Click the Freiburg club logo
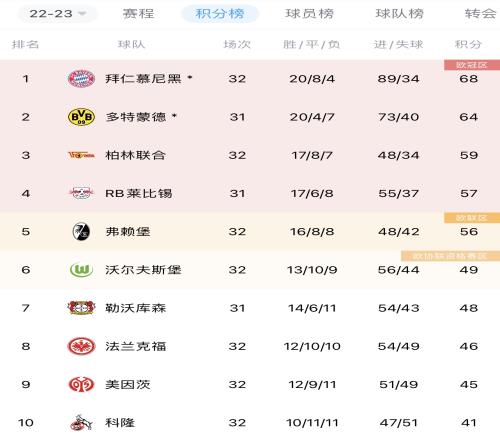Image resolution: width=500 pixels, height=440 pixels. point(81,231)
